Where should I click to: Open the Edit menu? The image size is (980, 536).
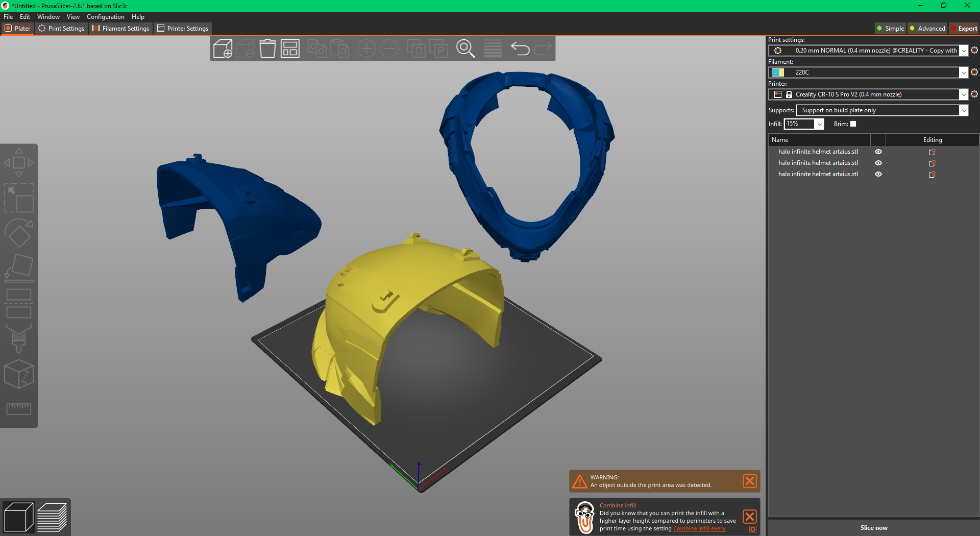(25, 17)
